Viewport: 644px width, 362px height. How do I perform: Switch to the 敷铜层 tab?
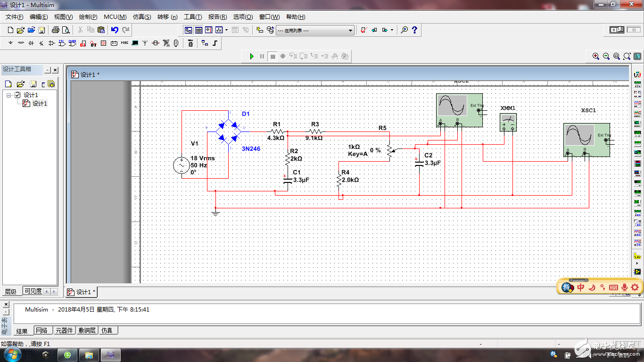click(x=87, y=330)
